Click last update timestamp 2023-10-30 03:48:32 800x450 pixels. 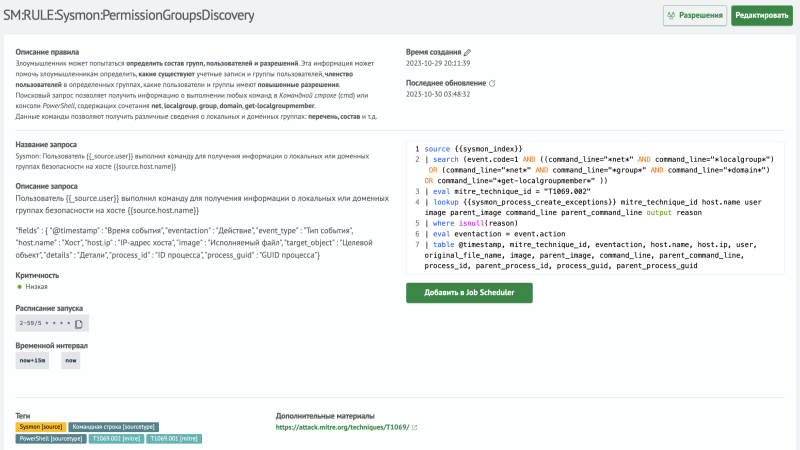(x=438, y=94)
